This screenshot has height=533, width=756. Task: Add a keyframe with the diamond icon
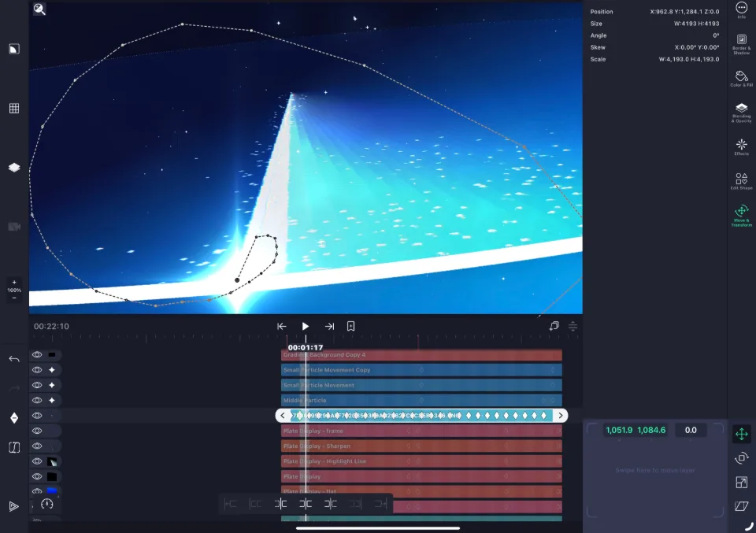pyautogui.click(x=14, y=418)
